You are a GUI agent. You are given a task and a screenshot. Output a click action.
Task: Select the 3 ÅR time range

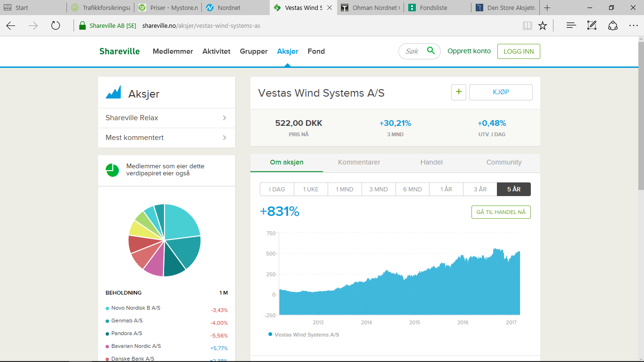[480, 189]
